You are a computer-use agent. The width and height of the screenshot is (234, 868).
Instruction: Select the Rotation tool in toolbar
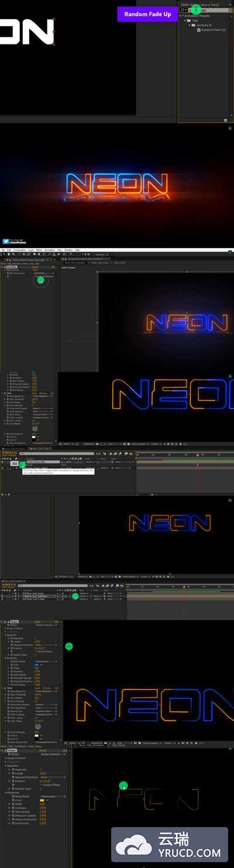[19, 254]
